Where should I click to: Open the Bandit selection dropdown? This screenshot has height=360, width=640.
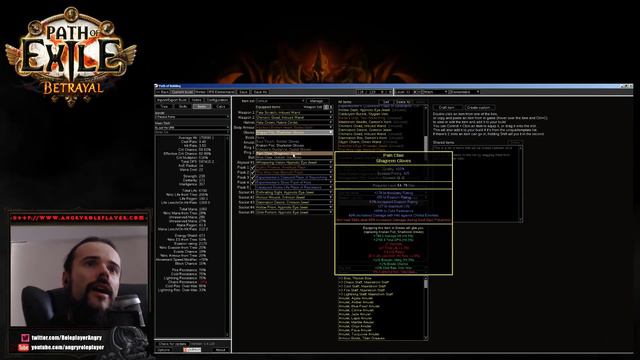pyautogui.click(x=192, y=117)
